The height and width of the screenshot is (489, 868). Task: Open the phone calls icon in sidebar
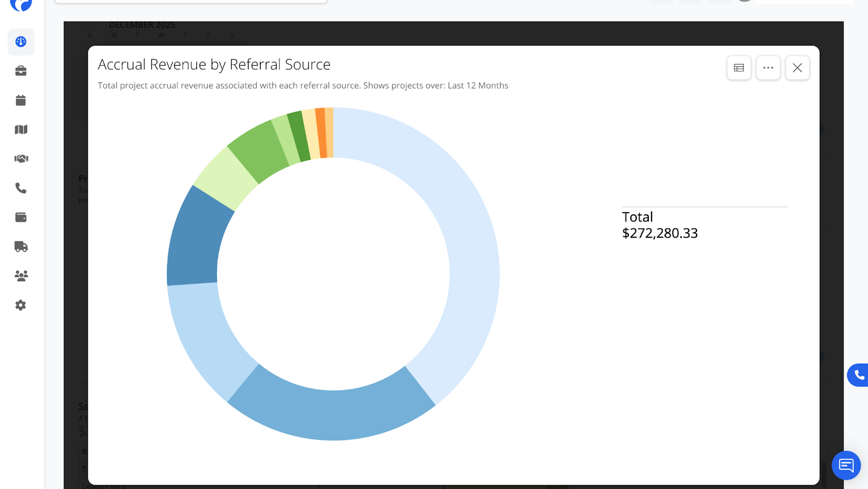pos(21,188)
